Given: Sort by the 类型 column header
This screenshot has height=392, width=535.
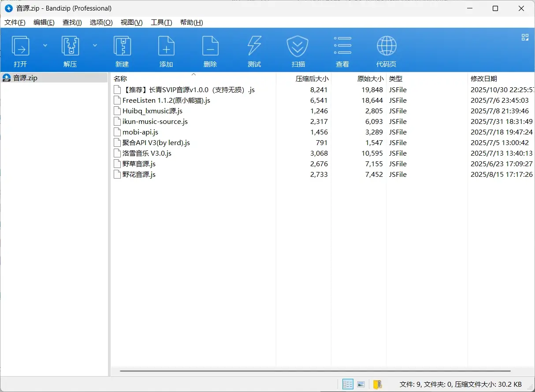Looking at the screenshot, I should coord(427,78).
